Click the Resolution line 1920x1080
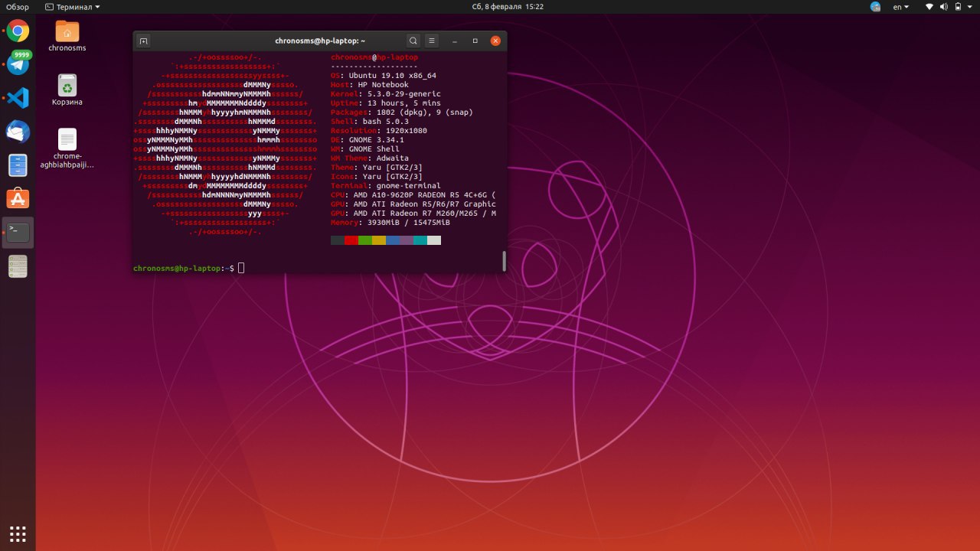 (x=379, y=131)
